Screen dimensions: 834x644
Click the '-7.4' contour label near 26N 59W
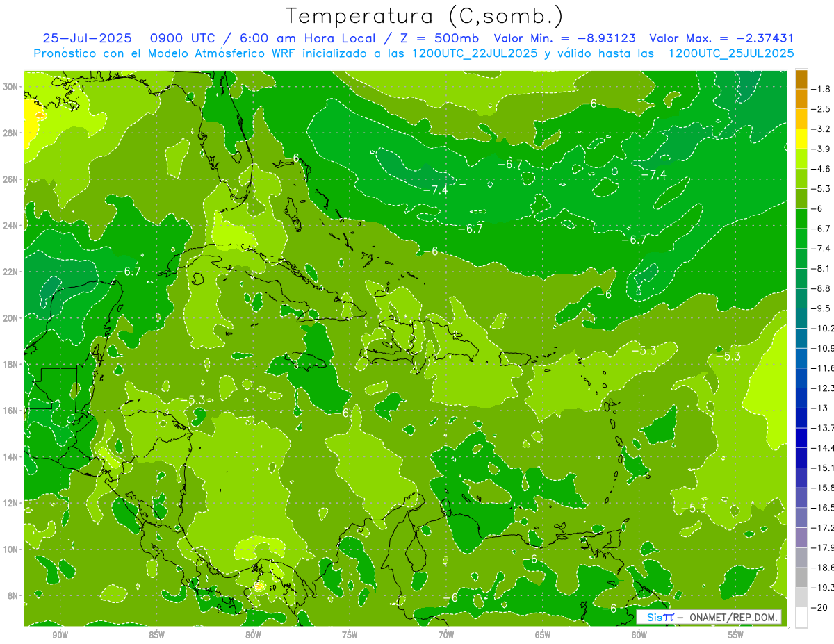click(653, 174)
